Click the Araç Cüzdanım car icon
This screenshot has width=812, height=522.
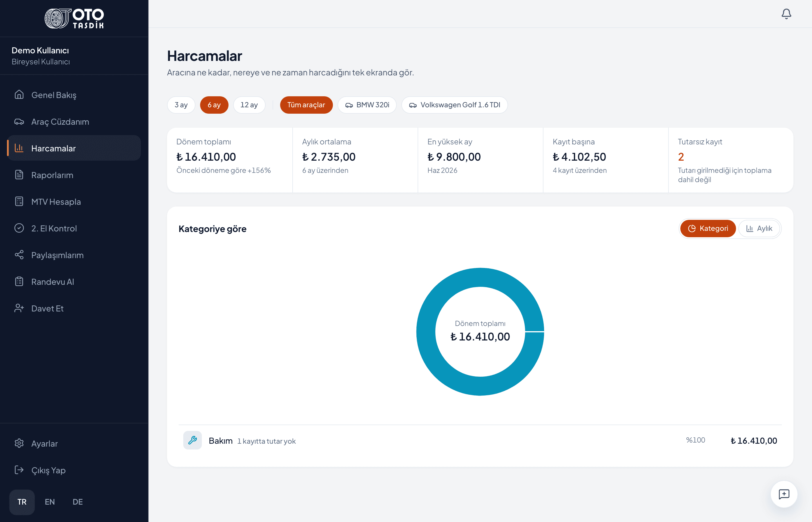click(x=19, y=121)
